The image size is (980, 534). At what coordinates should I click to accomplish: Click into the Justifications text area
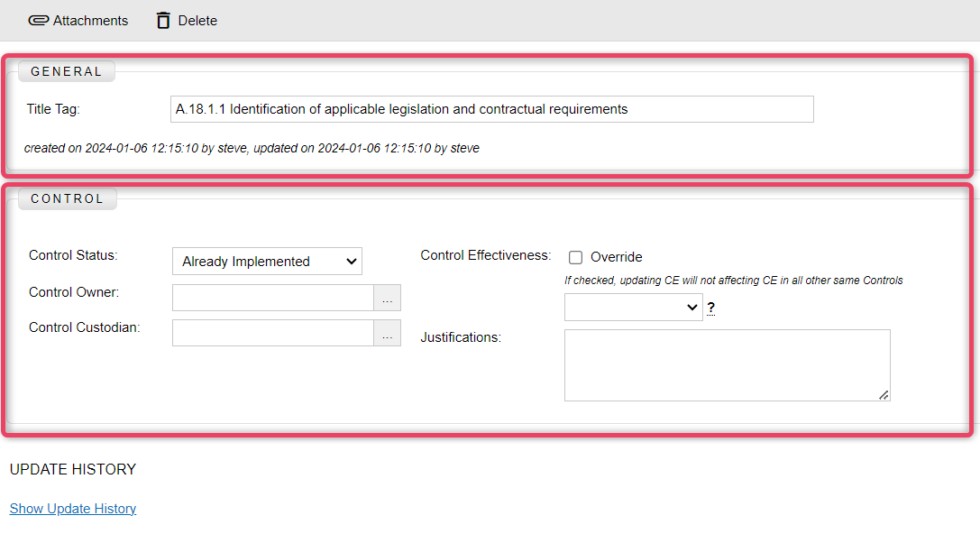point(727,365)
